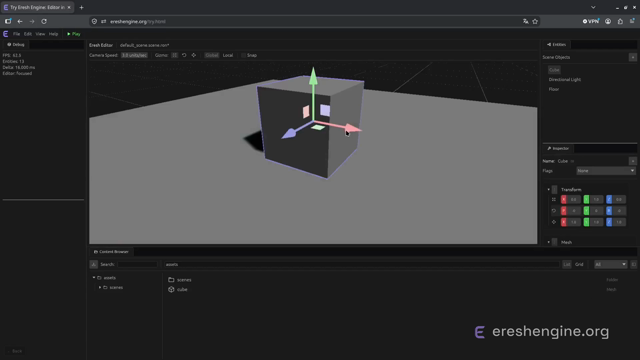Click the Mesh component handle icon
The width and height of the screenshot is (640, 360).
pyautogui.click(x=554, y=242)
